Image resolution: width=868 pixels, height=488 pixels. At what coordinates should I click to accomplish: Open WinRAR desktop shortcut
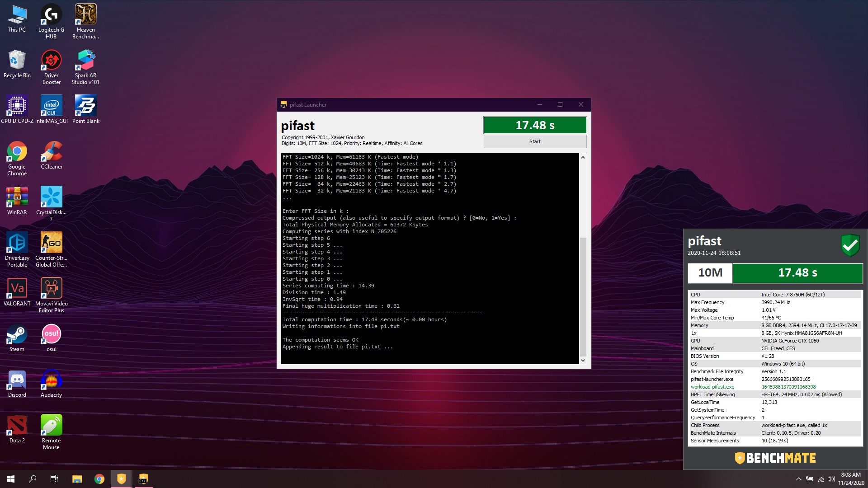17,201
